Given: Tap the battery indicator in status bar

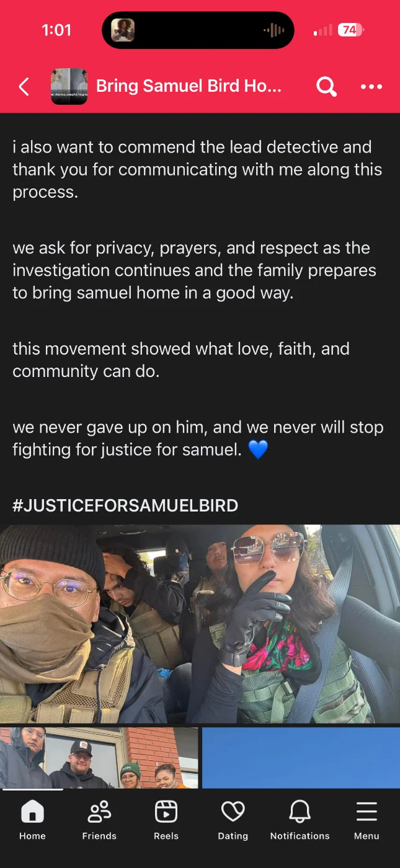Looking at the screenshot, I should click(352, 30).
